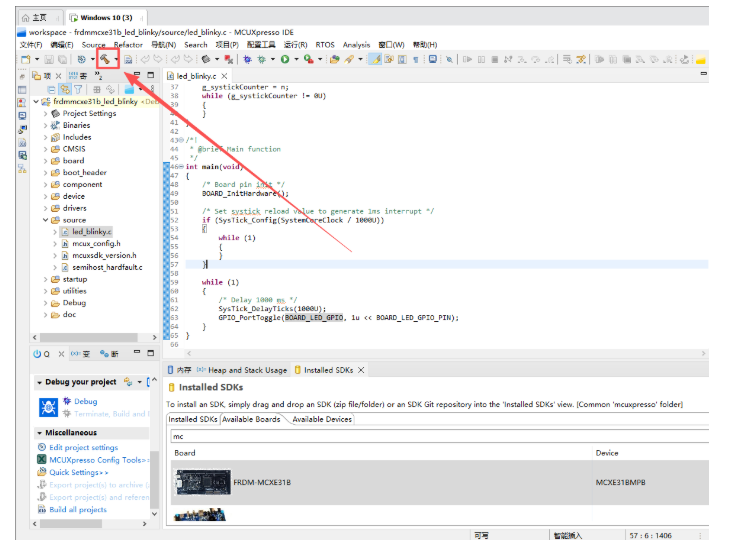Click Project Explorer horizontal scrollbar
Screen dimensions: 741x546
pyautogui.click(x=89, y=337)
